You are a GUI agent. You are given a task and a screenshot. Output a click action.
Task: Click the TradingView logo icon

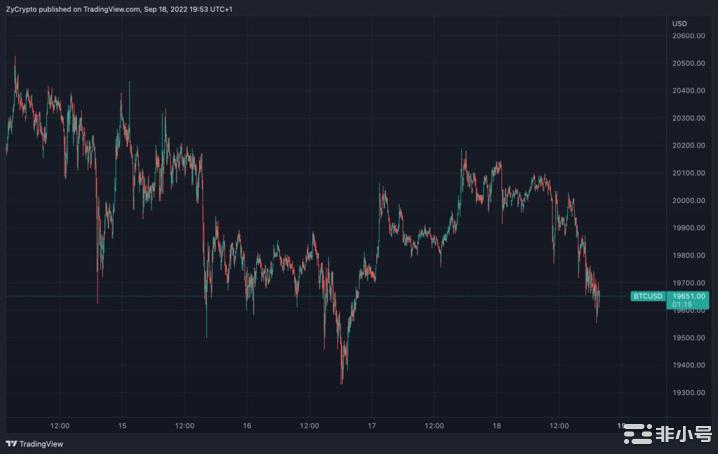pyautogui.click(x=11, y=444)
